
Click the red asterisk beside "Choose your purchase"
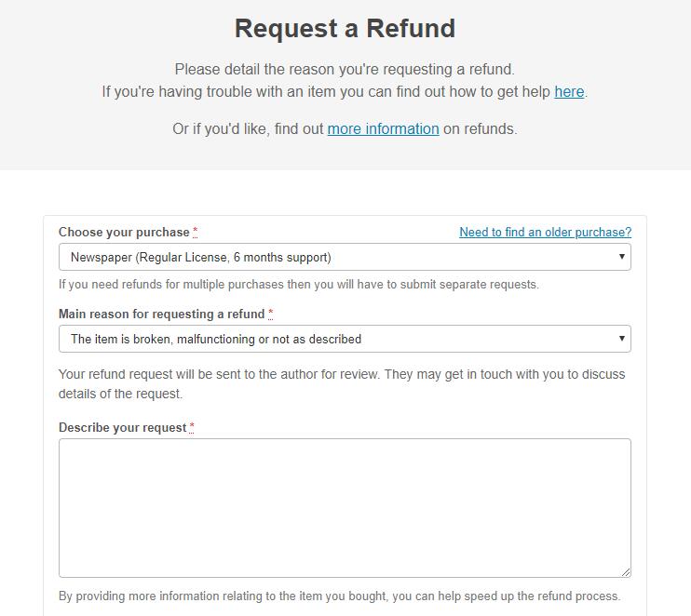(195, 231)
